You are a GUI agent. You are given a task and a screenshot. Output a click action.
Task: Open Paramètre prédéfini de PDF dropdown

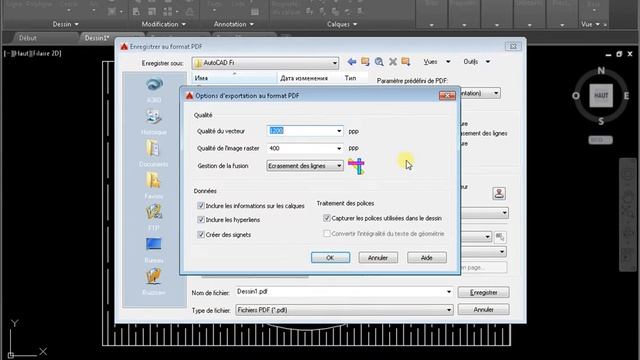(x=496, y=93)
